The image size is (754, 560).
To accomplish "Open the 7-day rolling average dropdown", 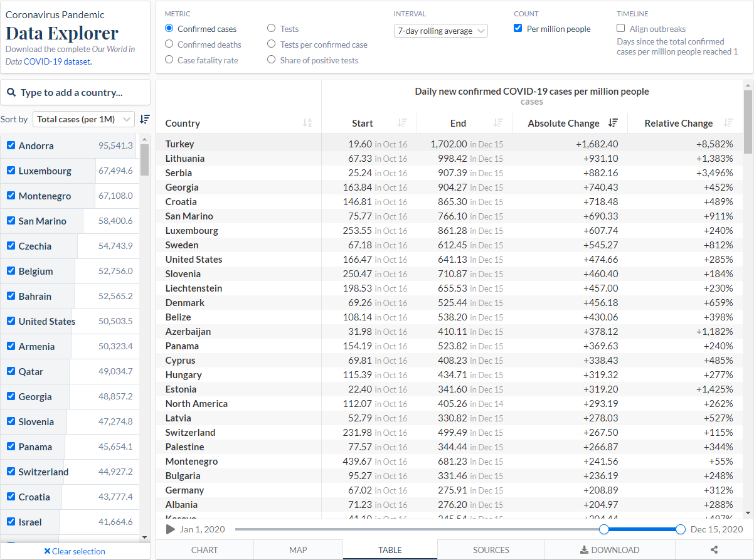I will tap(441, 31).
